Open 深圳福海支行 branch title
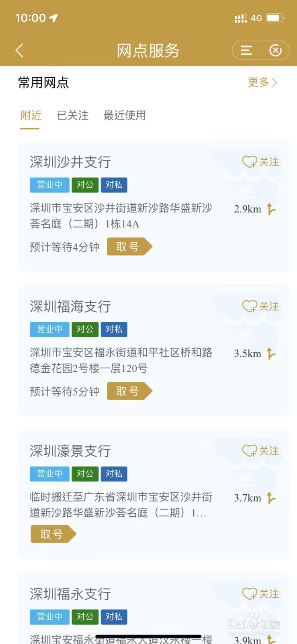The width and height of the screenshot is (297, 644). point(70,307)
